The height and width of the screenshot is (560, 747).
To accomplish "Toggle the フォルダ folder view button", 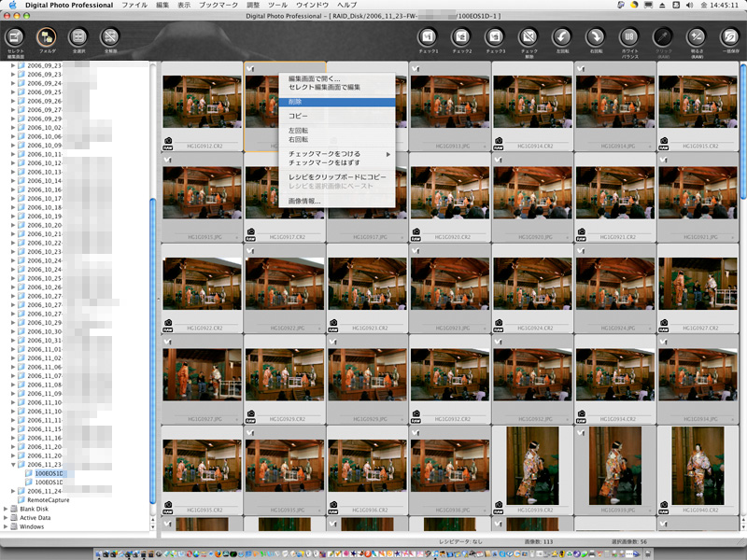I will (x=46, y=37).
